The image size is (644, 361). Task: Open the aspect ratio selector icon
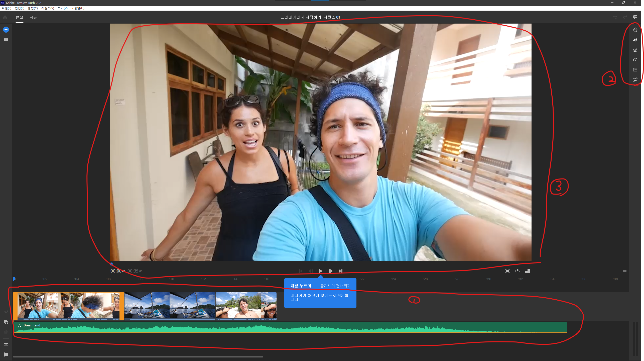[x=527, y=271]
